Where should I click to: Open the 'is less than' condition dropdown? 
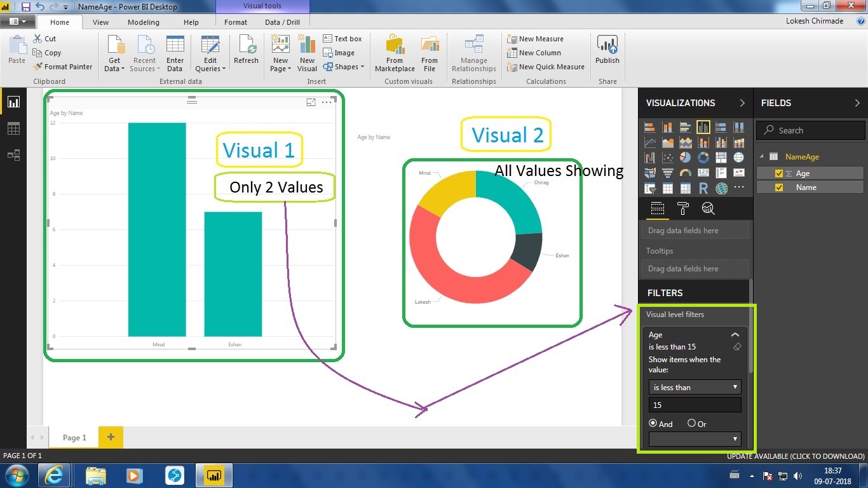click(x=695, y=387)
